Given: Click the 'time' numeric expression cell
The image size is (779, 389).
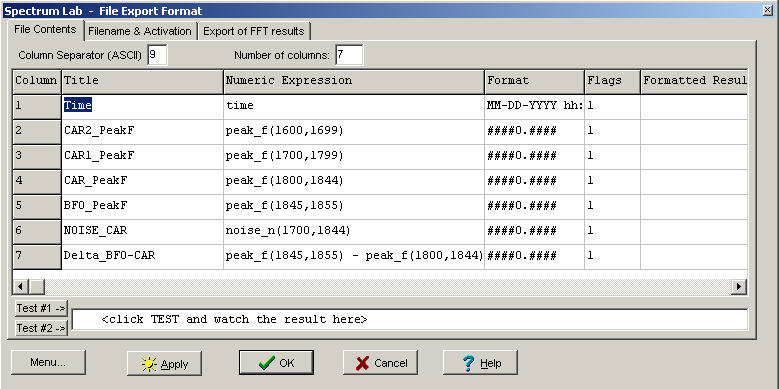Looking at the screenshot, I should tap(354, 107).
